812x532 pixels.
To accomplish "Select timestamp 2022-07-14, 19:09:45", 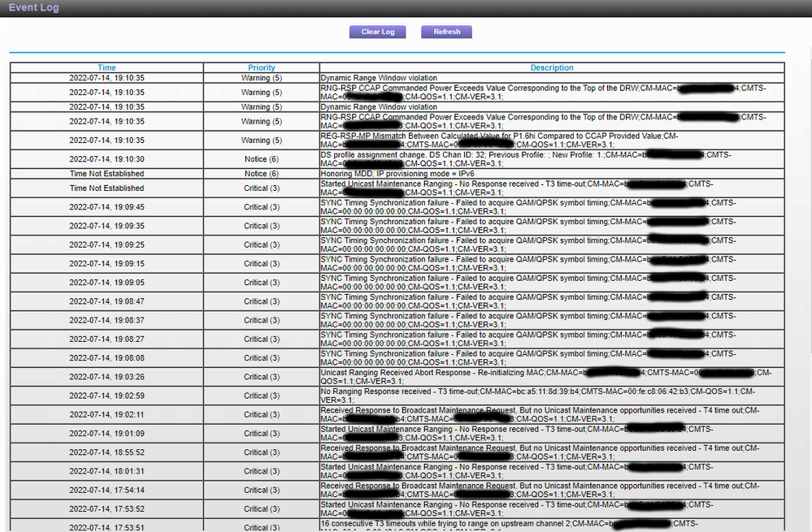I will pyautogui.click(x=106, y=207).
